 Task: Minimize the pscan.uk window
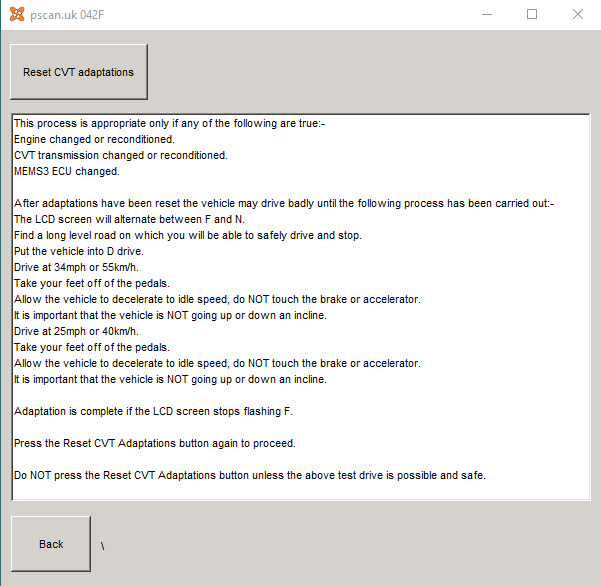pyautogui.click(x=487, y=15)
